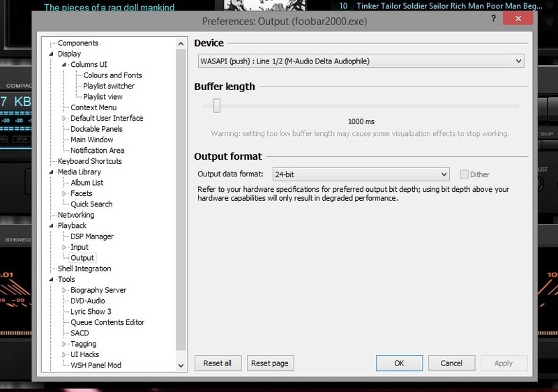
Task: Click the 1000 ms buffer value text
Action: click(x=361, y=121)
